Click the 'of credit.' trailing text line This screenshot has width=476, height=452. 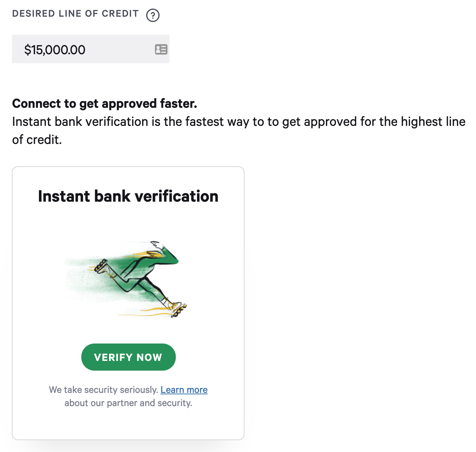click(x=37, y=140)
